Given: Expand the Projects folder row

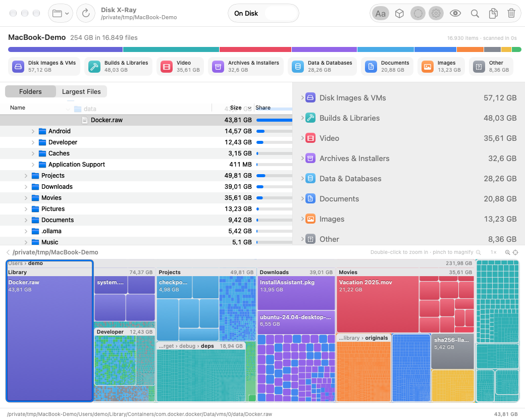Looking at the screenshot, I should [26, 176].
